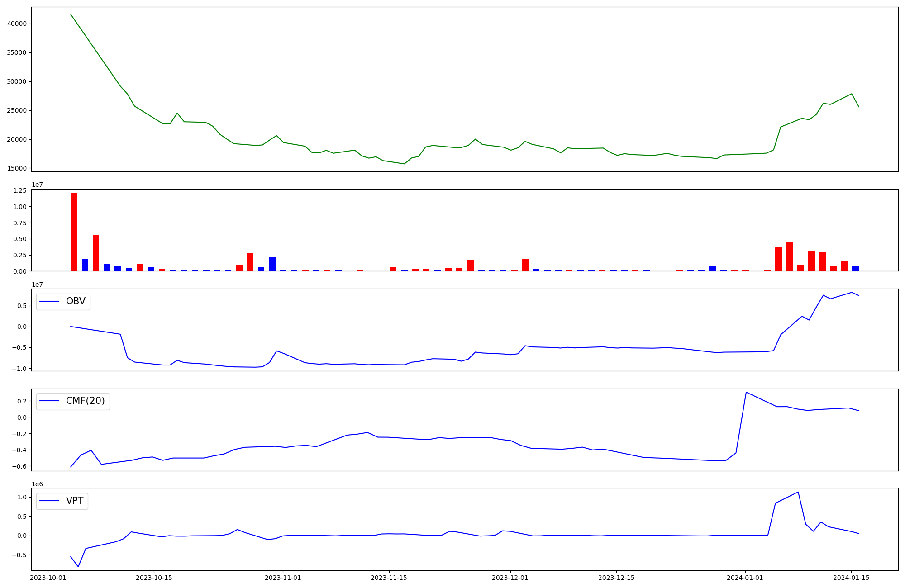Click the 40000 price axis tick label
The height and width of the screenshot is (588, 905).
pyautogui.click(x=17, y=24)
